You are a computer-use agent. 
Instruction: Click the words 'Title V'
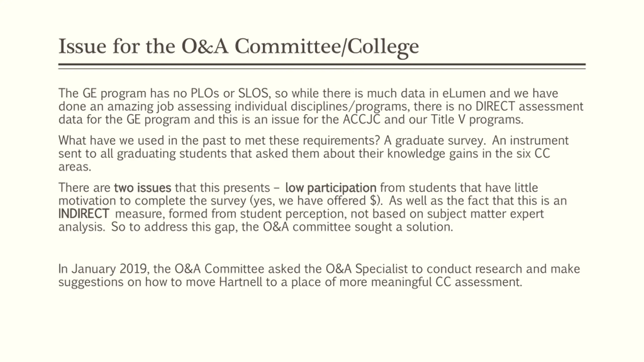click(448, 120)
